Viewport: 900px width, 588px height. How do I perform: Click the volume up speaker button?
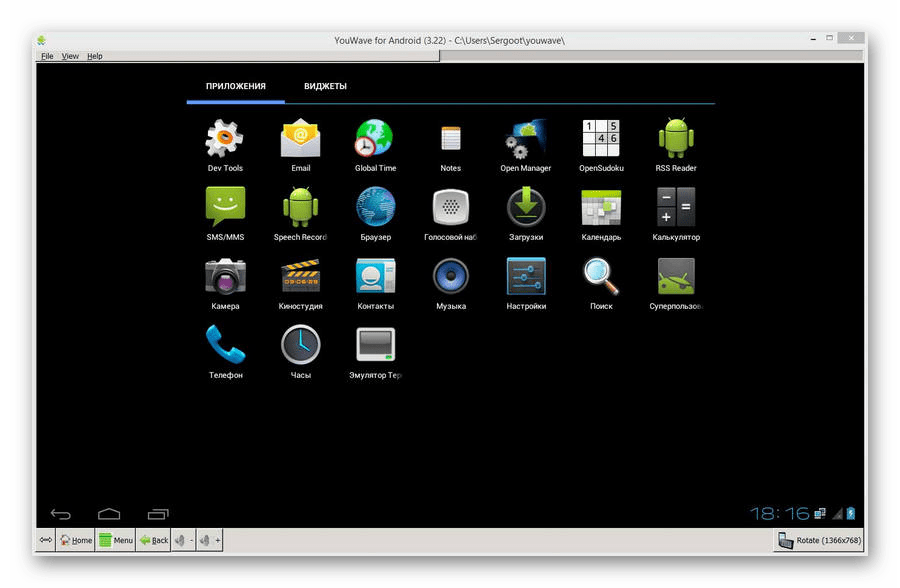click(209, 540)
